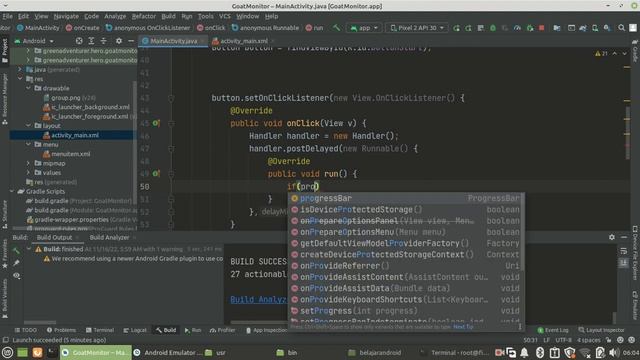
Task: Open the Terminal tool window tab
Action: click(100, 330)
